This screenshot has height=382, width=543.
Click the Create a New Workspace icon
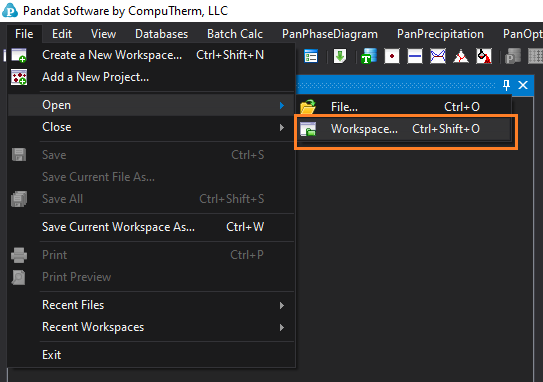pos(19,55)
